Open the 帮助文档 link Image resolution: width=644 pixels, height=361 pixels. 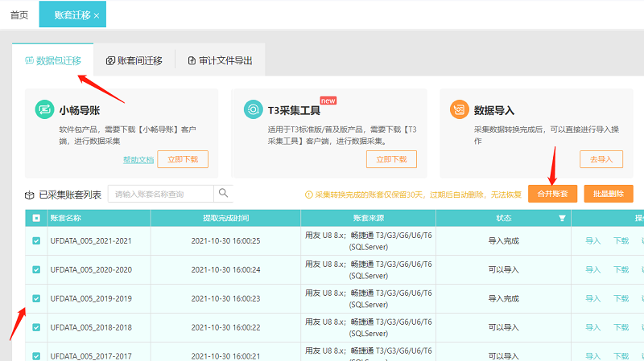[x=138, y=160]
